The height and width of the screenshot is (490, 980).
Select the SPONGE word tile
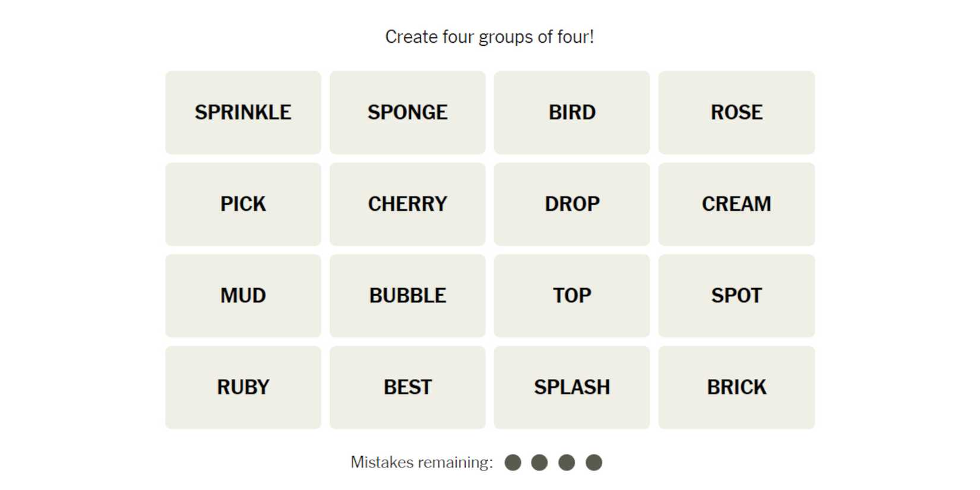pyautogui.click(x=407, y=113)
